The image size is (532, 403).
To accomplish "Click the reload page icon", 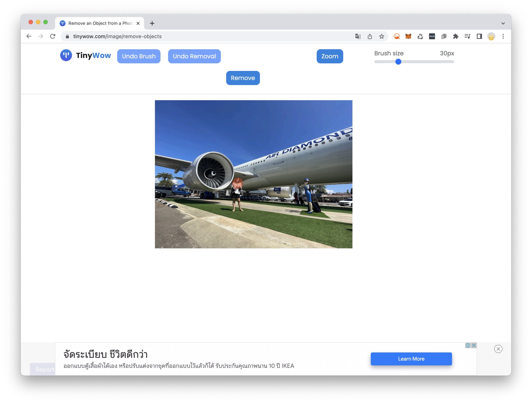I will tap(53, 36).
